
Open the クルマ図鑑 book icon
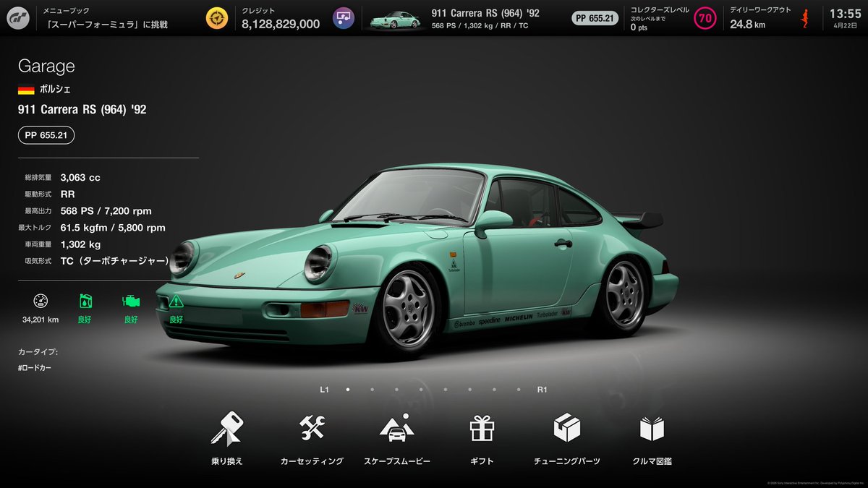click(x=652, y=429)
